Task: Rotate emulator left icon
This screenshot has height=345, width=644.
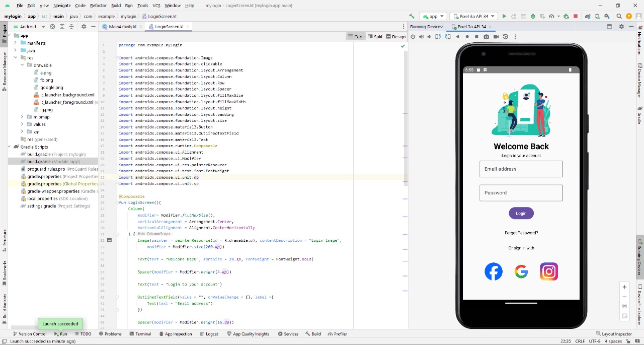Action: pyautogui.click(x=438, y=36)
